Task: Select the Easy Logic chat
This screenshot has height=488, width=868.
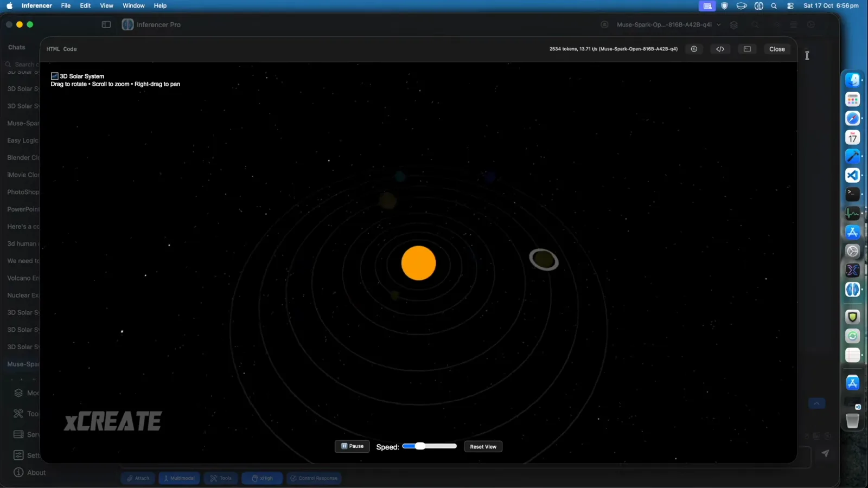Action: pyautogui.click(x=23, y=140)
